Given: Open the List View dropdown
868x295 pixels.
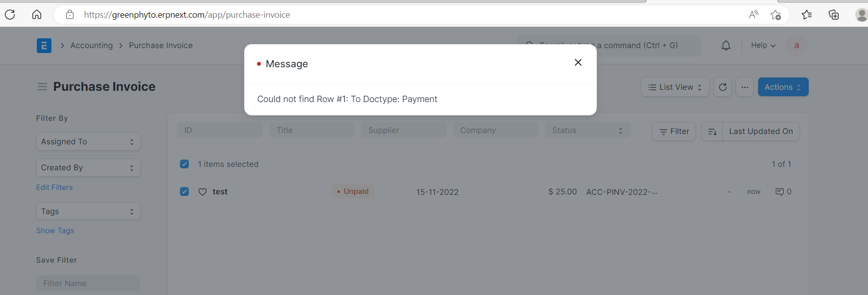Looking at the screenshot, I should tap(675, 87).
